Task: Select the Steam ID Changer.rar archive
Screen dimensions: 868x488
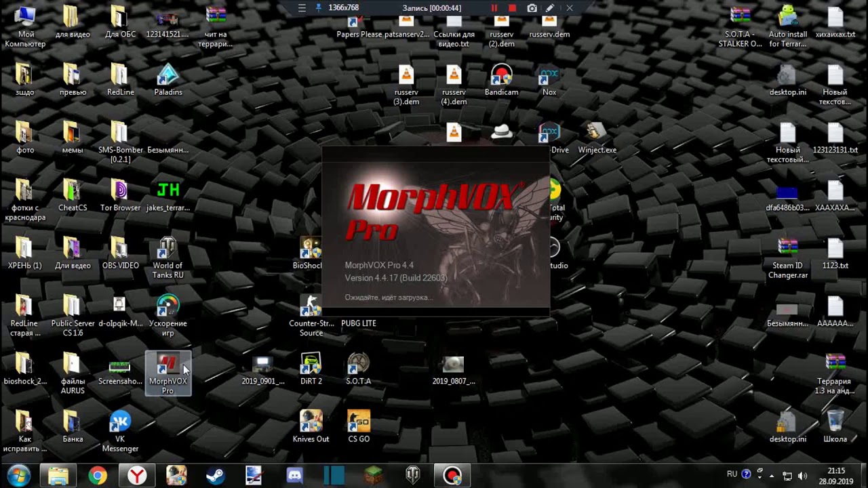Action: [787, 258]
